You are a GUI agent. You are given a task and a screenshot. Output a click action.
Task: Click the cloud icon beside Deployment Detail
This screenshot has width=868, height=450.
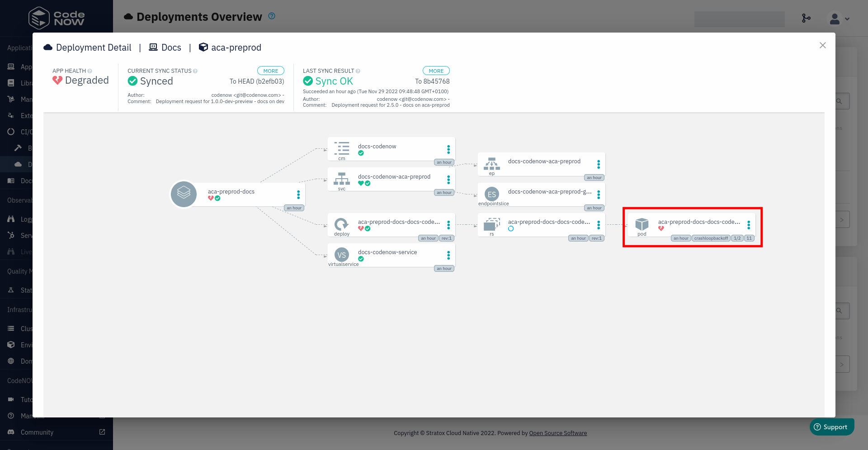pos(48,47)
